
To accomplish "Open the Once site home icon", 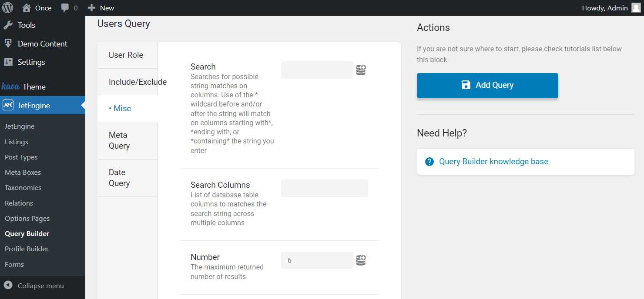I will (27, 8).
